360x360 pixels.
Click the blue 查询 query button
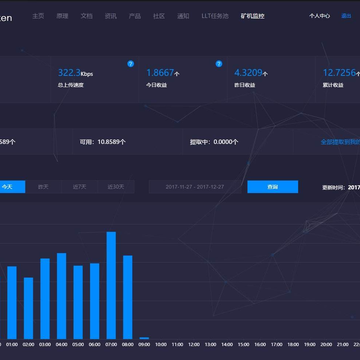click(273, 187)
